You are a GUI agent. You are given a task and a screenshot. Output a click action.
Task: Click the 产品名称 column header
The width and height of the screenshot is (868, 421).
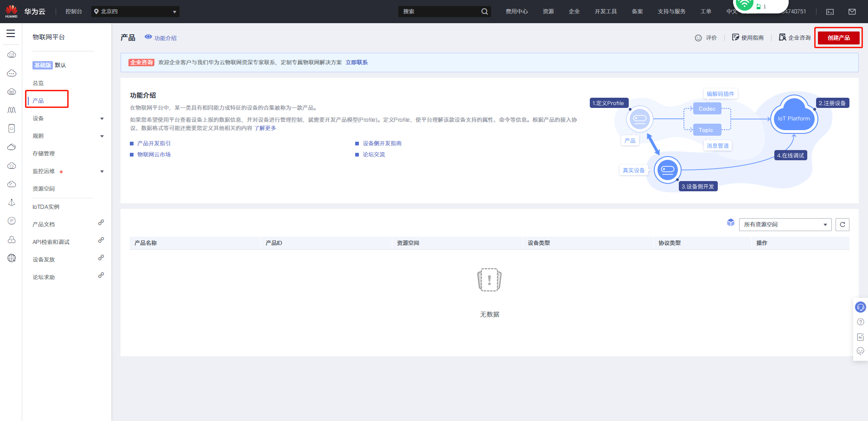click(x=146, y=243)
